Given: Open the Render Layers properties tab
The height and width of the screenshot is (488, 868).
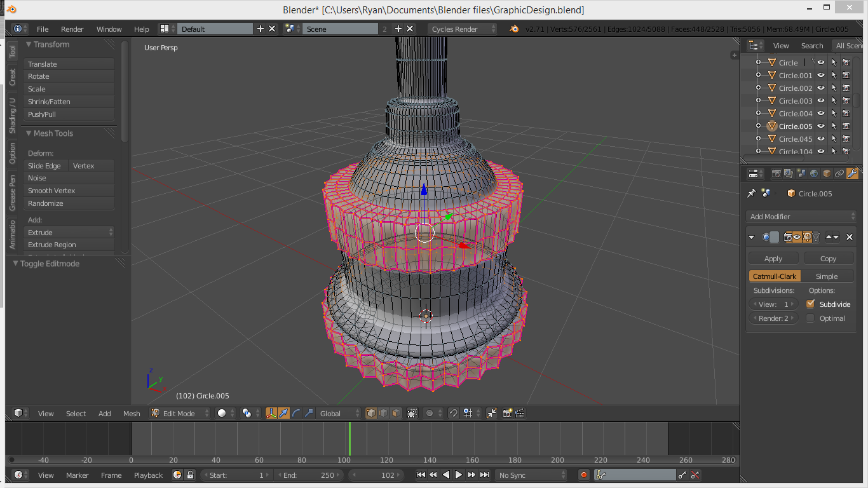Looking at the screenshot, I should (x=789, y=173).
